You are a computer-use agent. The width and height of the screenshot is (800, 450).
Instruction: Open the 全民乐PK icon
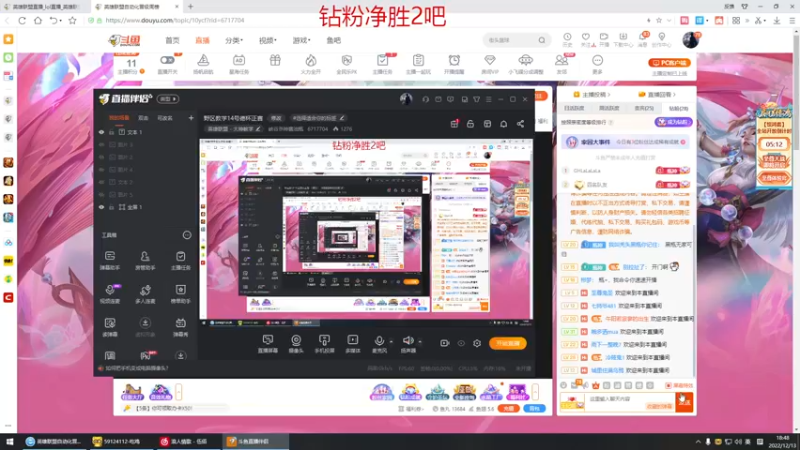pos(346,64)
